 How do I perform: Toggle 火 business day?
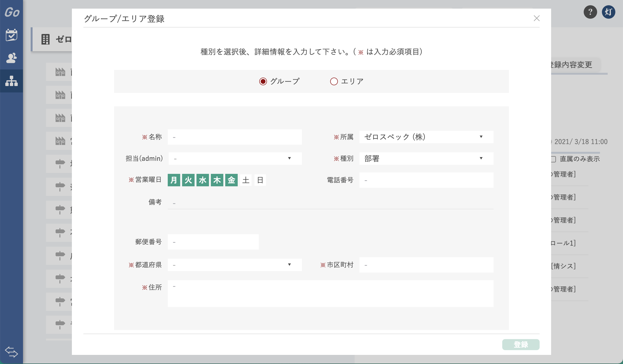tap(188, 180)
